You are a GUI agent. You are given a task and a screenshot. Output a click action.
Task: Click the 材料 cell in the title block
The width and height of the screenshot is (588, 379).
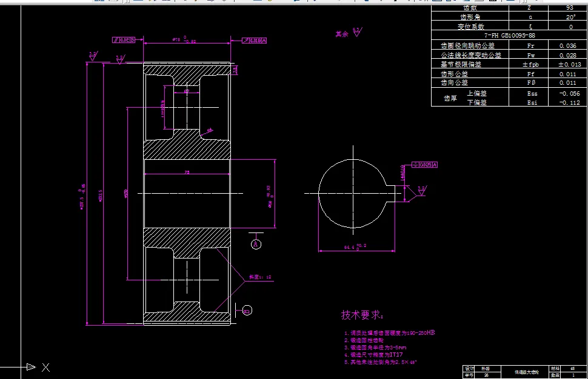[555, 369]
